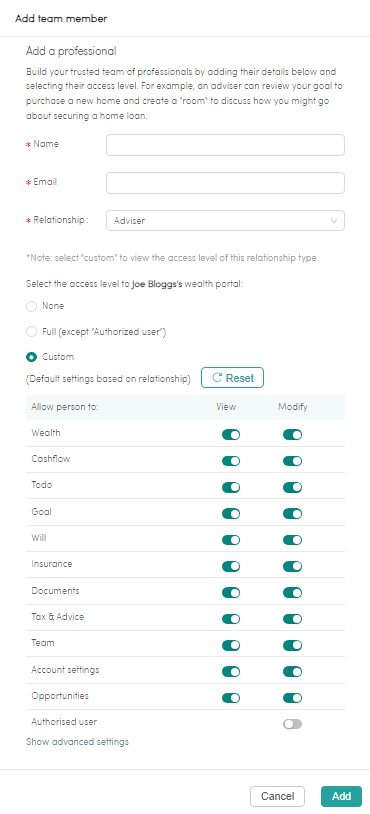Screen dimensions: 370x814
Task: Toggle Modify permission for Insurance
Action: click(293, 566)
